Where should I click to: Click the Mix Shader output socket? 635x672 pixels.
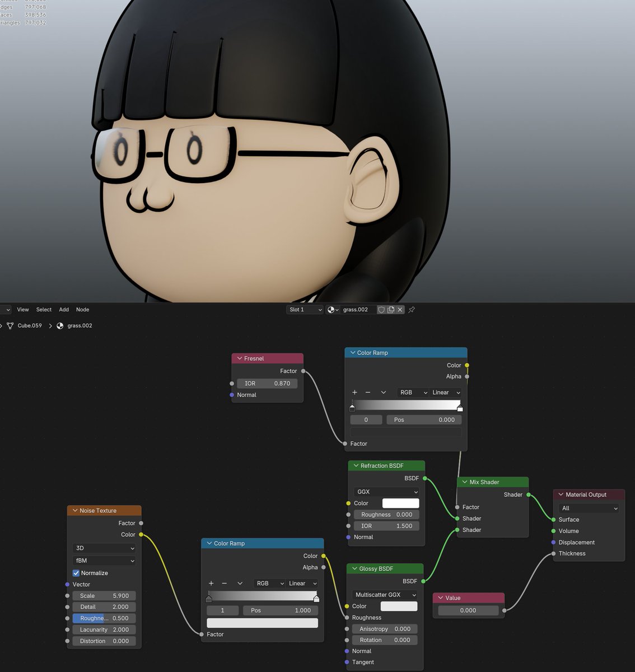(x=529, y=494)
